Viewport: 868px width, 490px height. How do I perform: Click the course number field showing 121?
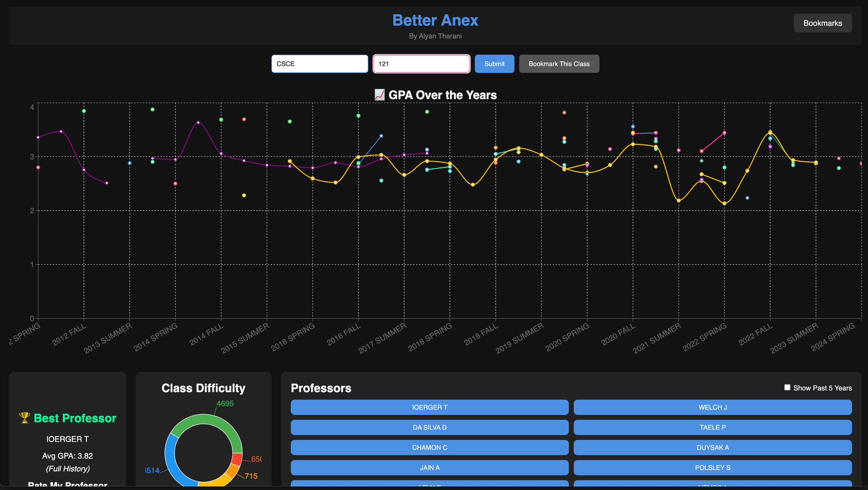[x=421, y=64]
